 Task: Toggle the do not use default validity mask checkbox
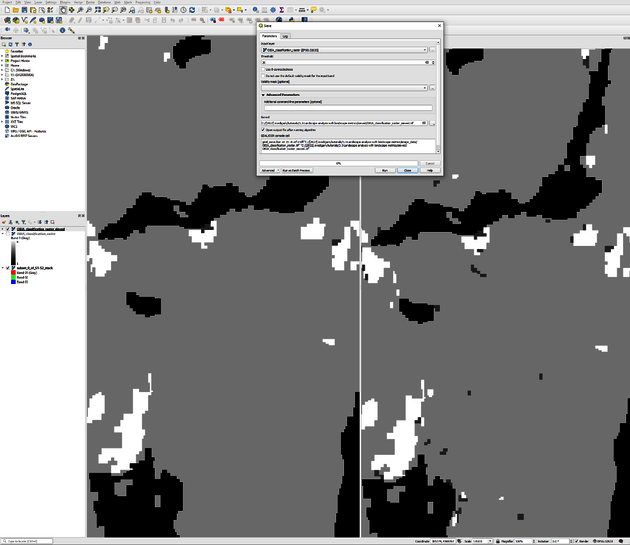(263, 76)
